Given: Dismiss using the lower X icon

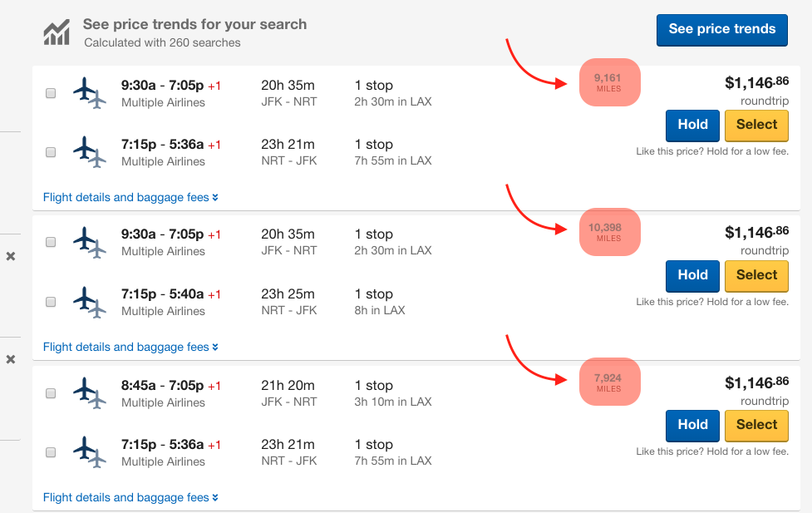Looking at the screenshot, I should point(10,359).
